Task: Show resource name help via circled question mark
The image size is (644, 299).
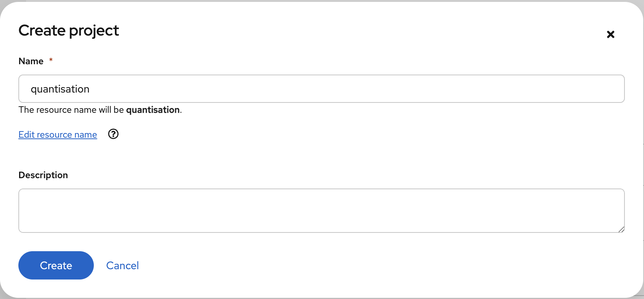Action: pos(113,134)
